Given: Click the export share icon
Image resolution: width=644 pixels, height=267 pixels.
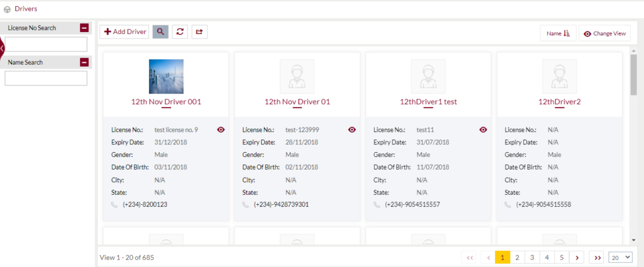Looking at the screenshot, I should (x=199, y=31).
